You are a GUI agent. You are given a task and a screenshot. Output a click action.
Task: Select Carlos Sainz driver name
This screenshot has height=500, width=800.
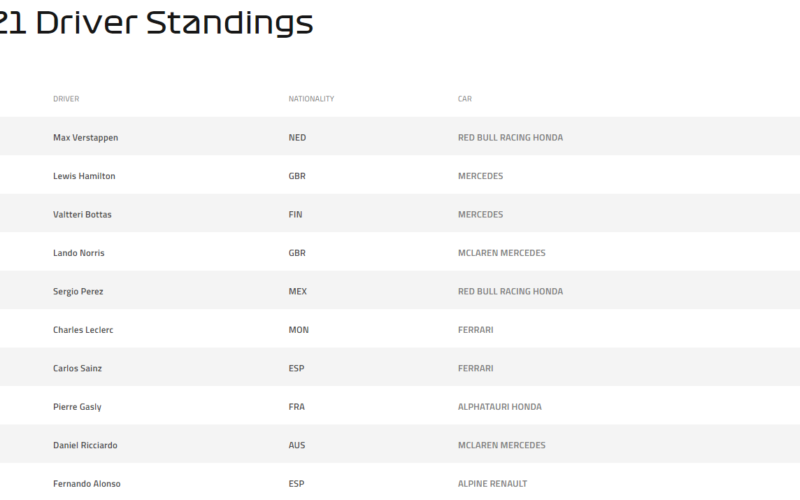tap(78, 368)
